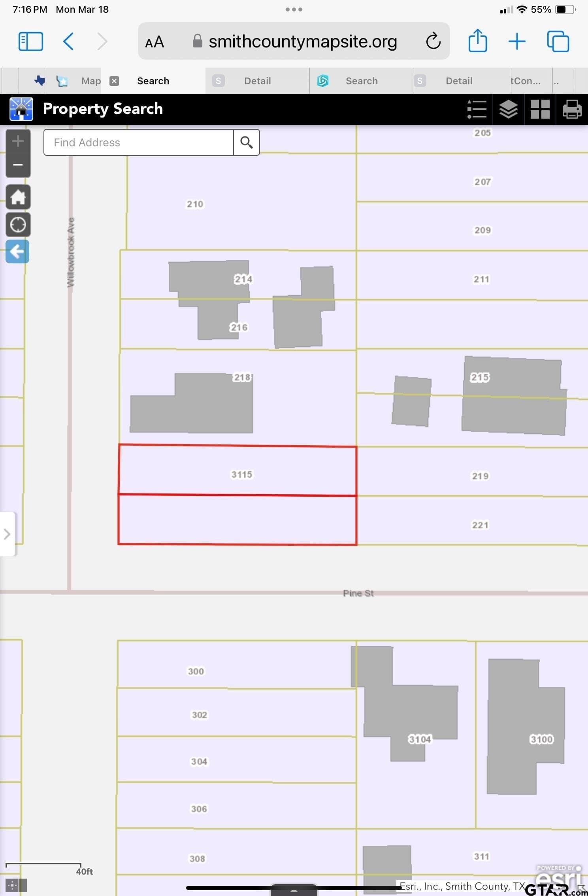Open the basemap gallery grid icon
Viewport: 588px width, 896px height.
(540, 109)
